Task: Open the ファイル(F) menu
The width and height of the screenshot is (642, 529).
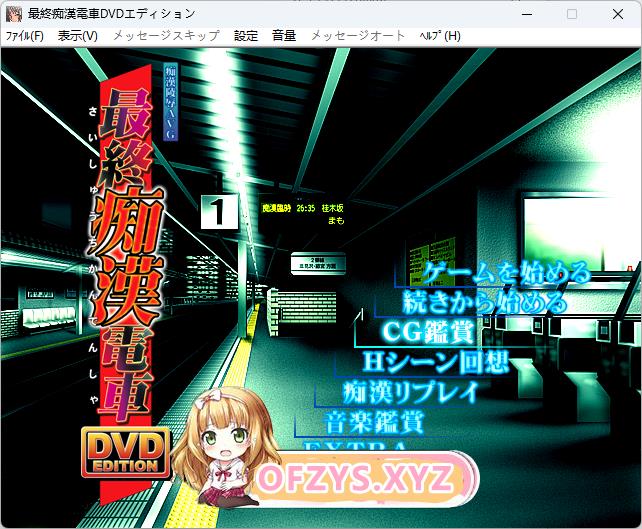Action: pos(25,35)
